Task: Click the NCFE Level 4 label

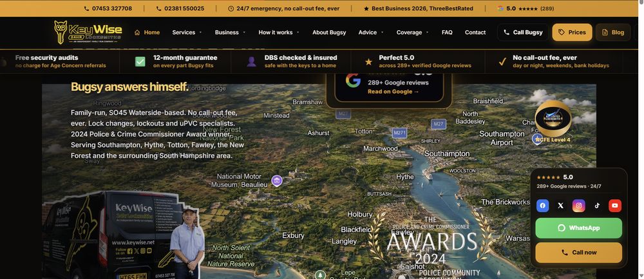Action: [553, 140]
